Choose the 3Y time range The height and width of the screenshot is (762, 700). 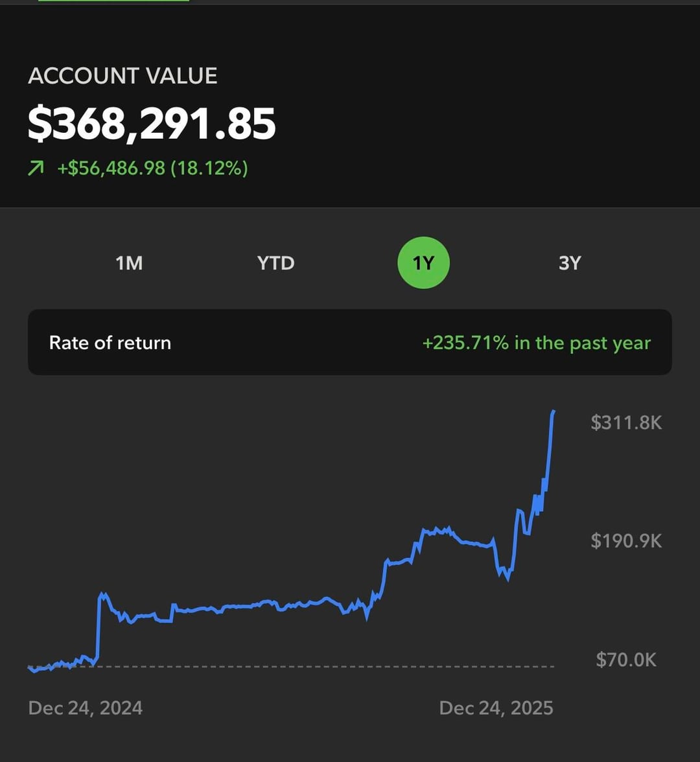pyautogui.click(x=570, y=263)
